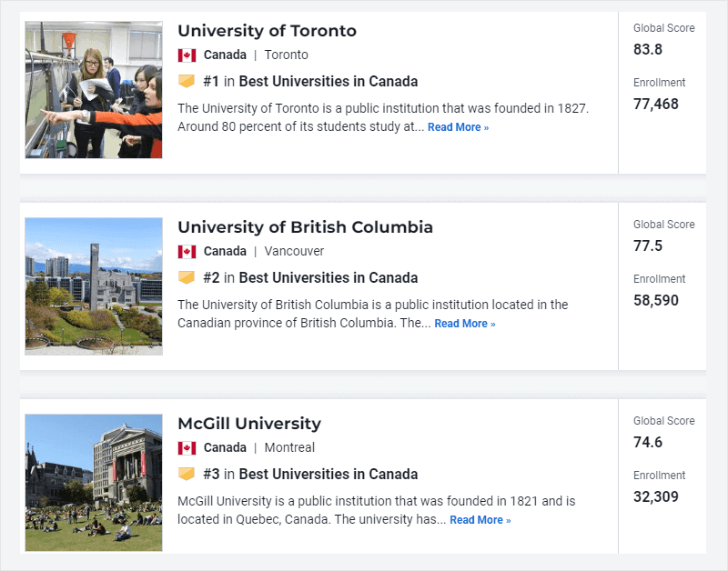Click UBC's Best Universities in Canada link
Image resolution: width=728 pixels, height=571 pixels.
point(329,278)
